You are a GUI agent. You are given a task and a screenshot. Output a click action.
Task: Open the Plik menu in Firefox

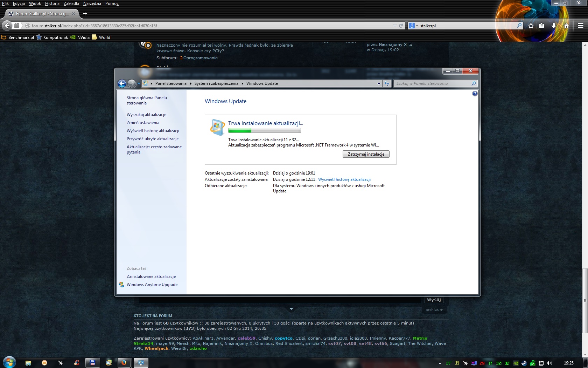tap(5, 4)
